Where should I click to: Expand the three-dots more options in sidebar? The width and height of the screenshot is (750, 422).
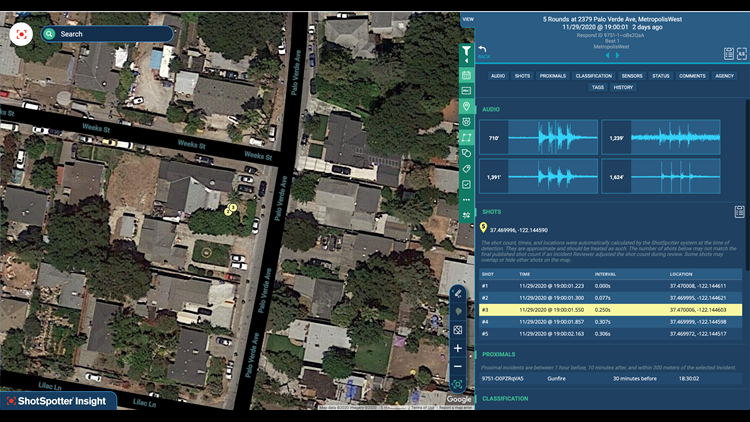(466, 200)
